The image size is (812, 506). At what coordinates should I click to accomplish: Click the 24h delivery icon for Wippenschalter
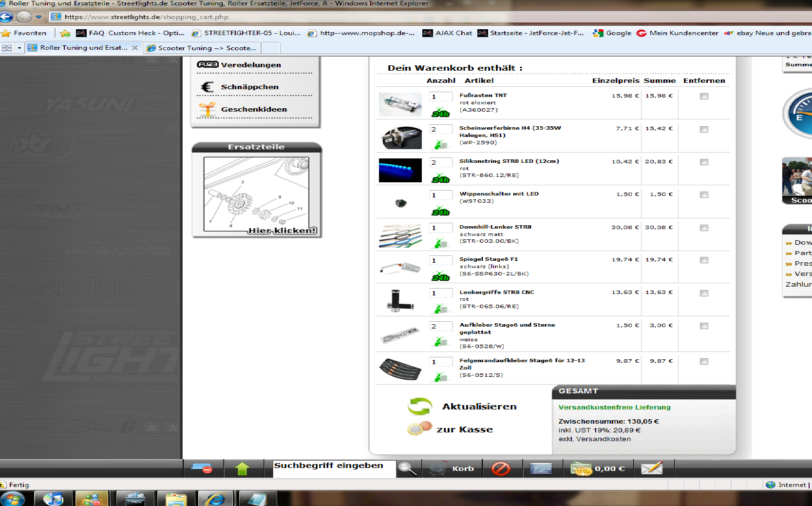click(x=440, y=211)
